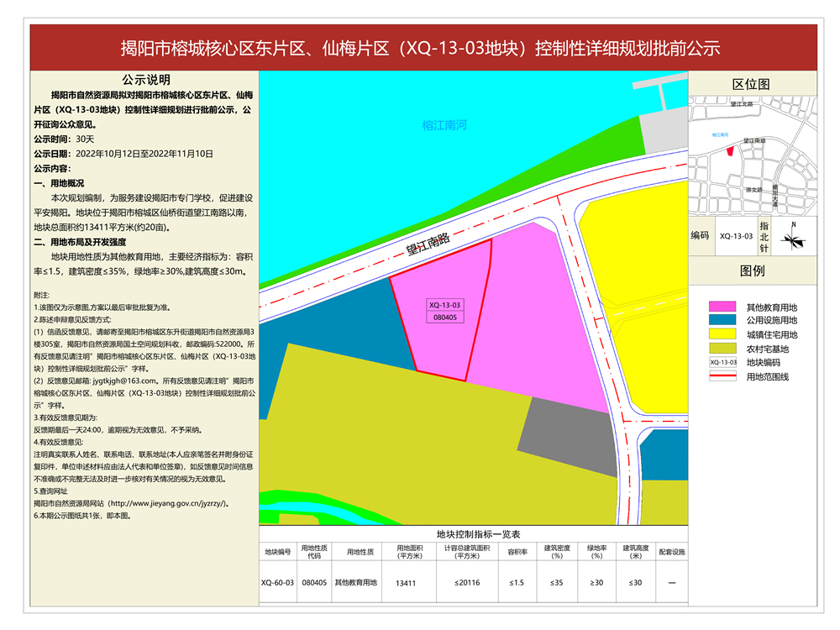
Task: Click the XQ-13-03 label box on the map parcel
Action: click(444, 304)
